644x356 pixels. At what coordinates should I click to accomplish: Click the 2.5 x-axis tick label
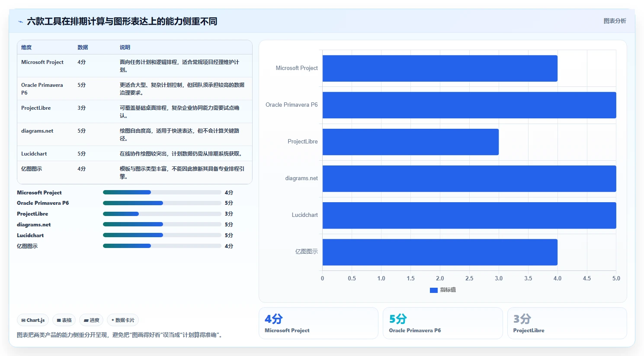click(469, 279)
